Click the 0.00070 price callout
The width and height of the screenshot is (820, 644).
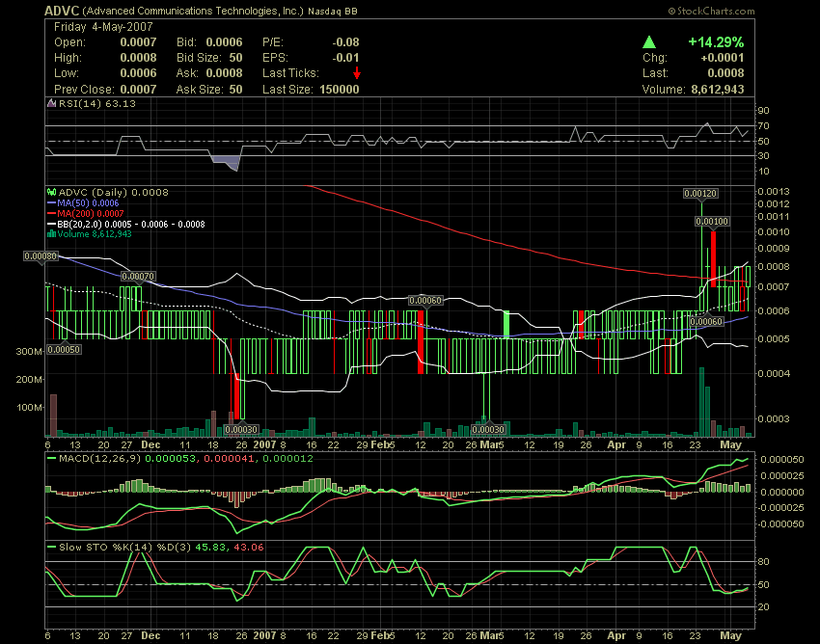[138, 276]
